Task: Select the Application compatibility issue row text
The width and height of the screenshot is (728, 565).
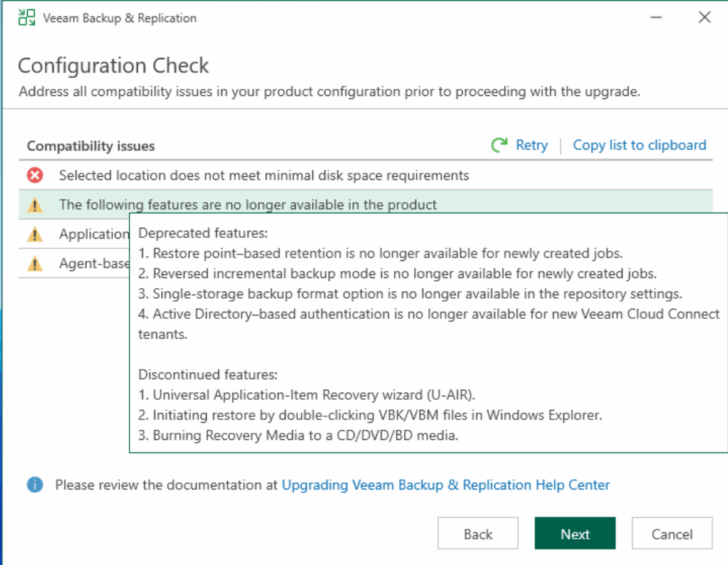Action: click(x=93, y=235)
